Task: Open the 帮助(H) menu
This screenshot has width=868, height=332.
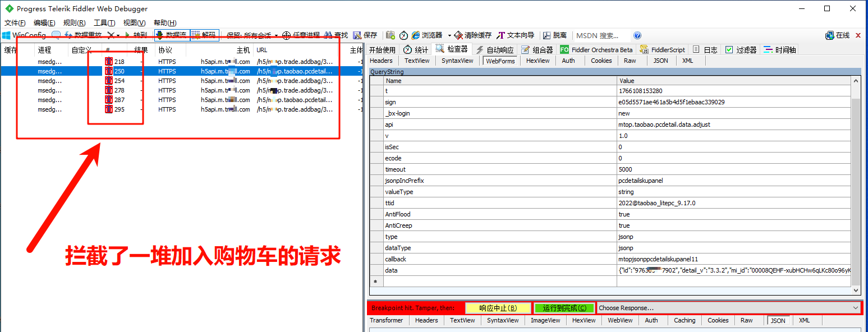Action: [165, 23]
